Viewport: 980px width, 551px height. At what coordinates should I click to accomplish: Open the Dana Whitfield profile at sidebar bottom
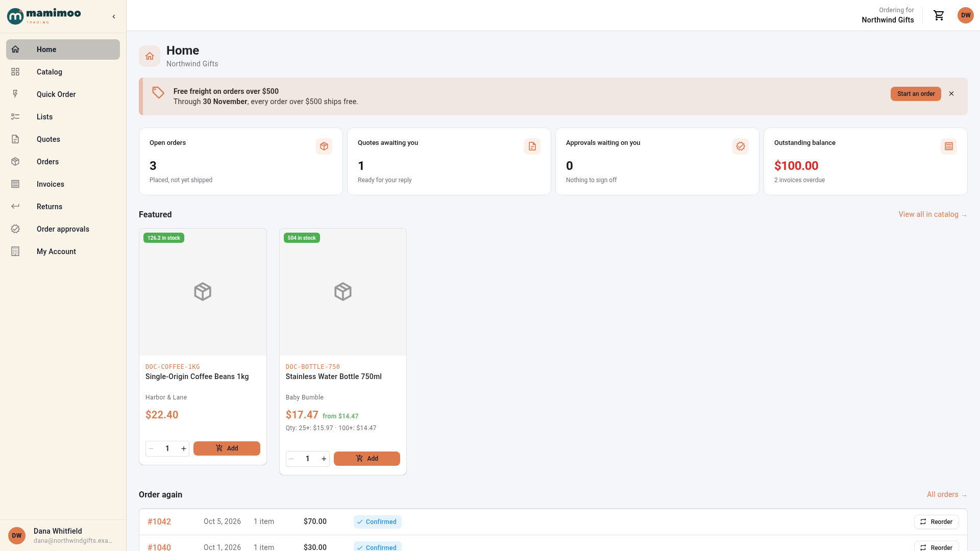coord(63,536)
